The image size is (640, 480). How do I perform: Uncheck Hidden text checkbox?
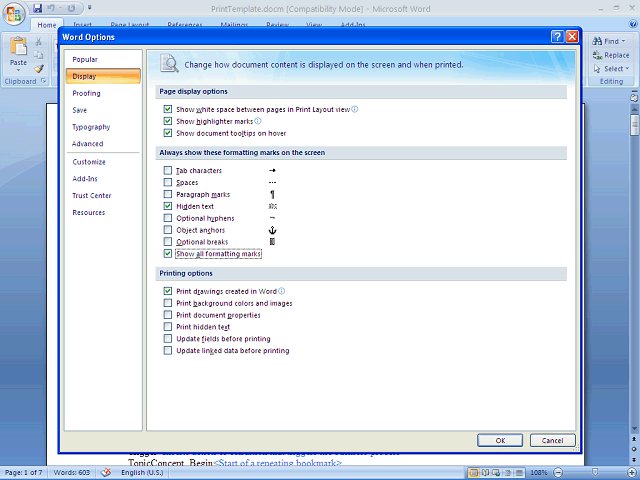168,206
